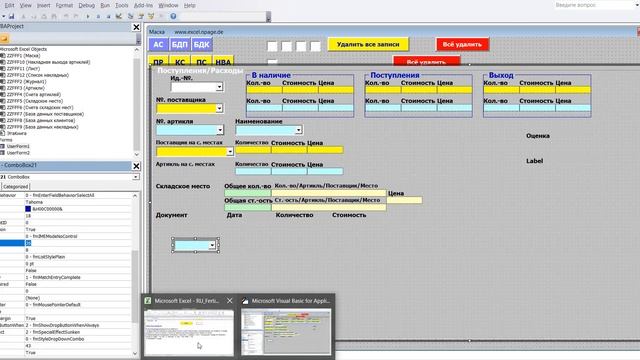Open Project Explorer via its toolbar icon
The width and height of the screenshot is (640, 360).
(131, 16)
